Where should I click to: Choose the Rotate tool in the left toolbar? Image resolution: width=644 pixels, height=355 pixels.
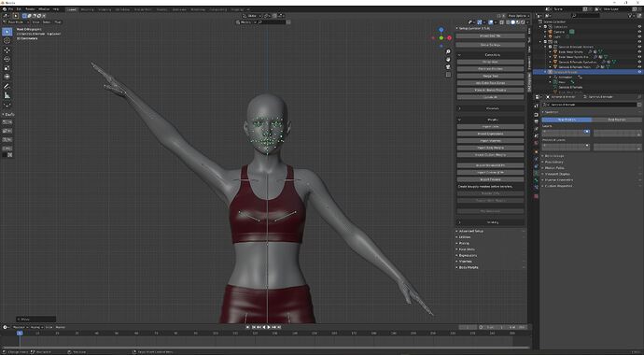click(x=7, y=59)
